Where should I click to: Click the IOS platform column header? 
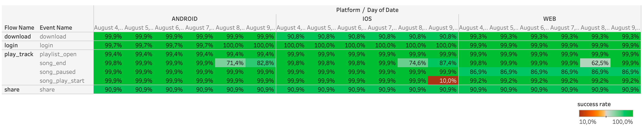(x=367, y=19)
